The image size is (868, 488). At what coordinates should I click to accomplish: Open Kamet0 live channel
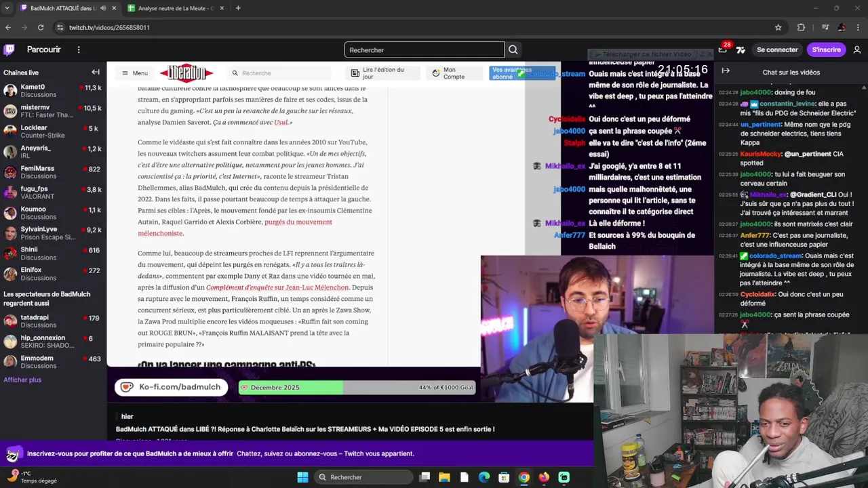pos(53,91)
